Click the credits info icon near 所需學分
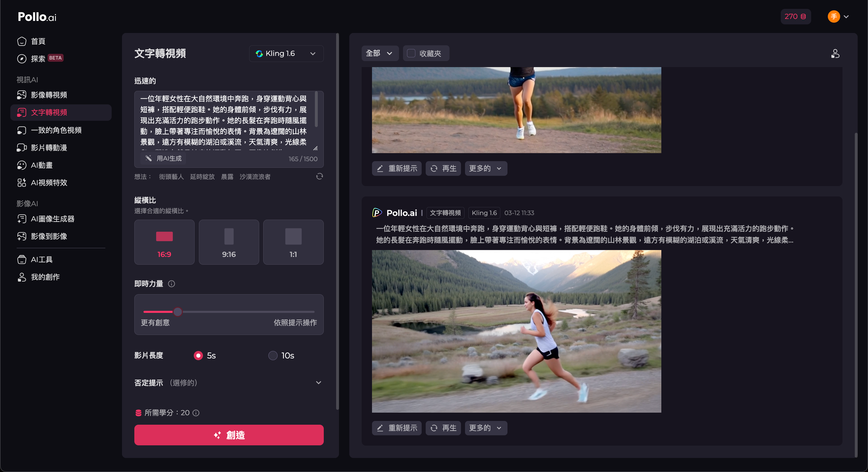Image resolution: width=868 pixels, height=472 pixels. (196, 413)
